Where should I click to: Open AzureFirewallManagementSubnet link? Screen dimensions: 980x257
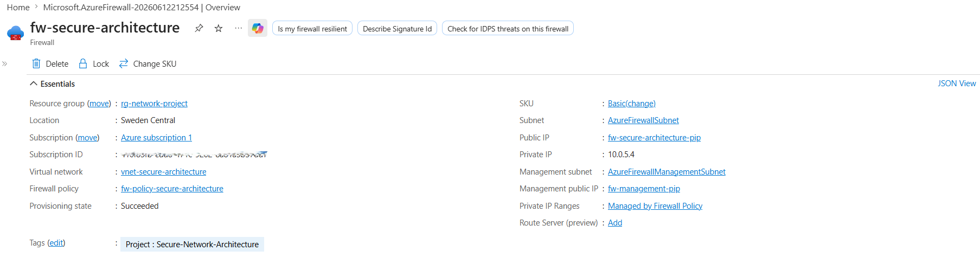667,172
